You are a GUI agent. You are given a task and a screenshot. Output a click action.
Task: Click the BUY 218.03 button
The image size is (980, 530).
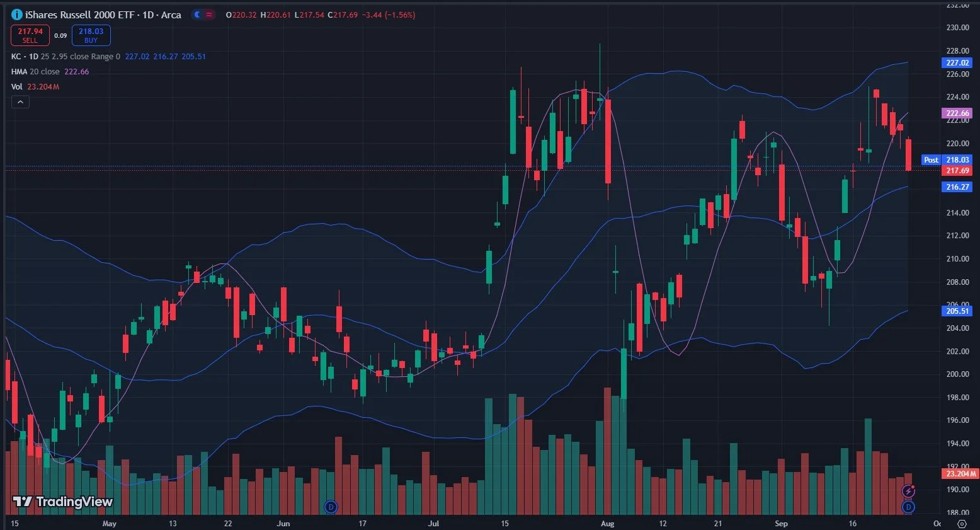tap(91, 35)
